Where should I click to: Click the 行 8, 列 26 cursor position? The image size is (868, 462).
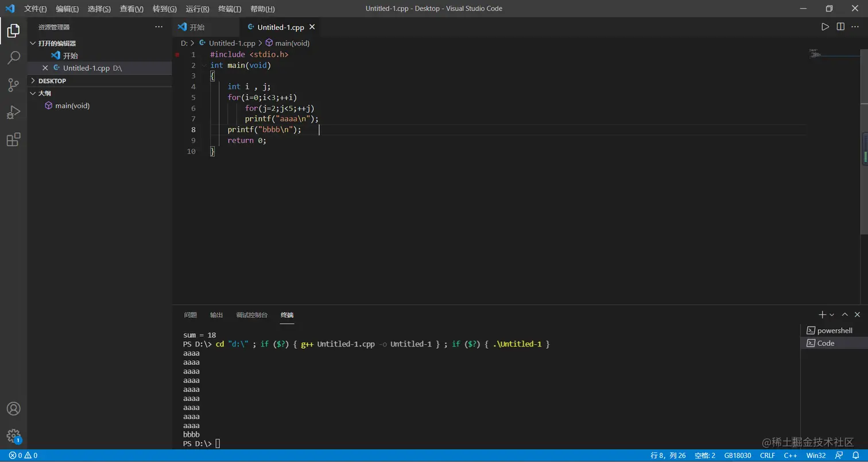click(x=668, y=456)
